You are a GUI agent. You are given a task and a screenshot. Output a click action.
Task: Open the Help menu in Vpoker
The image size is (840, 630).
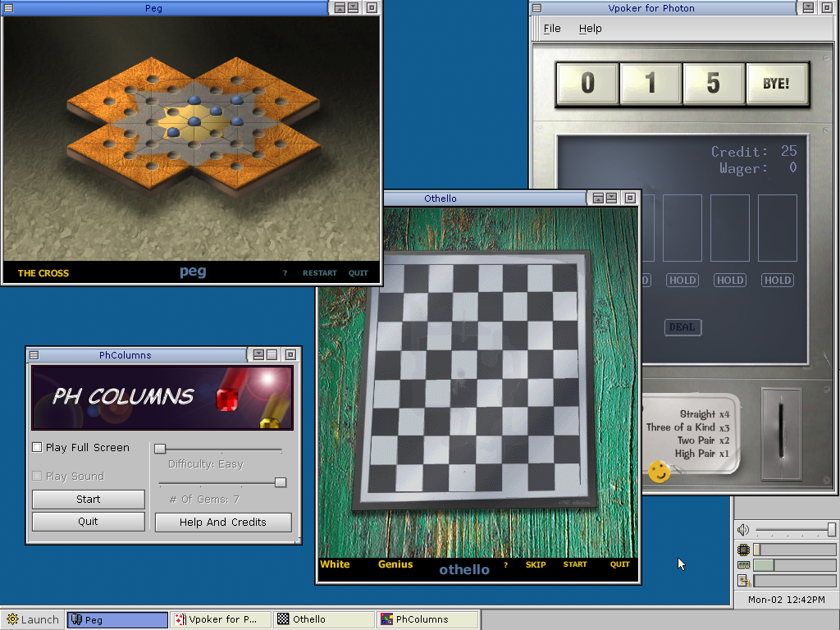(x=590, y=28)
